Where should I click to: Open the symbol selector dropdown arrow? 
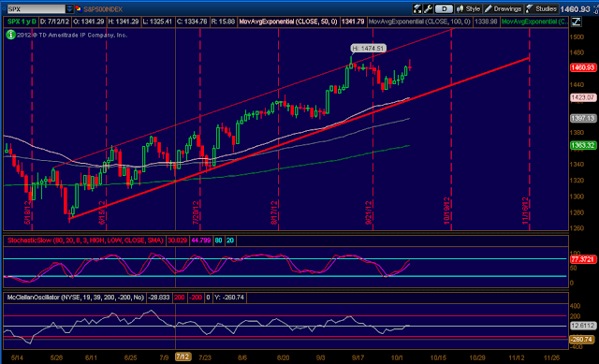69,8
